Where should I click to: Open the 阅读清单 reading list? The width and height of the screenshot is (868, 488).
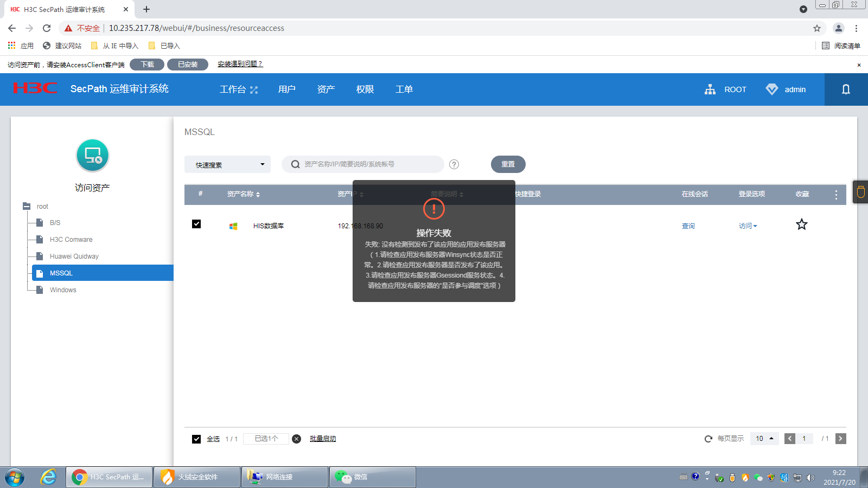coord(841,46)
